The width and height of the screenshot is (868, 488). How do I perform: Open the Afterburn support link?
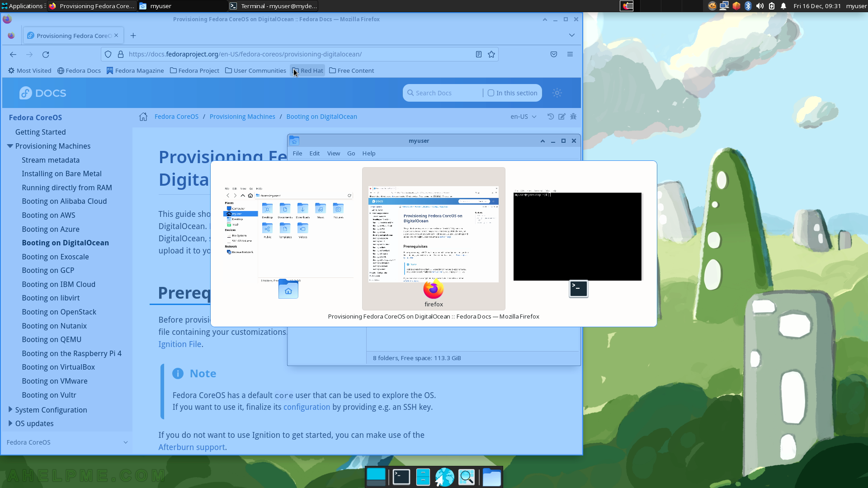pos(192,447)
